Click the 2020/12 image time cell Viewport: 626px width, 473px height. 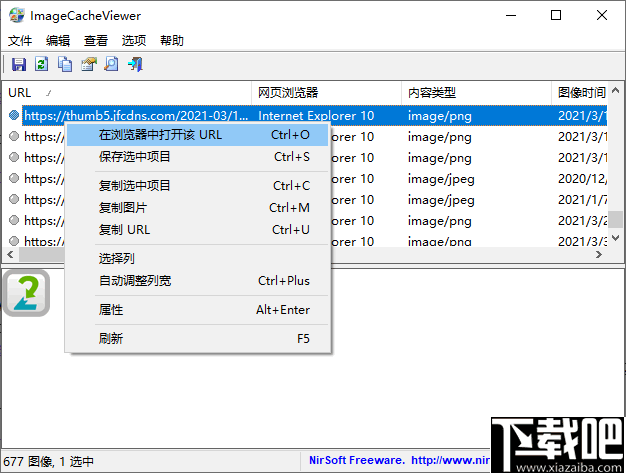click(x=582, y=179)
